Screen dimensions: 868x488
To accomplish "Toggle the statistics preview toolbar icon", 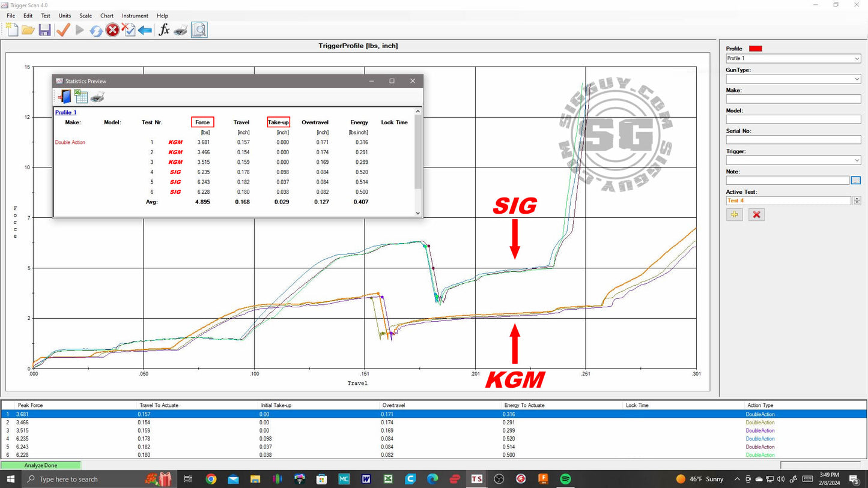I will click(199, 29).
